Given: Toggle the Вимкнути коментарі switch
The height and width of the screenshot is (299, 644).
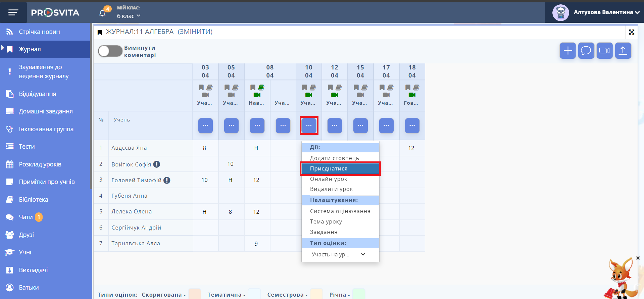Looking at the screenshot, I should (x=110, y=51).
